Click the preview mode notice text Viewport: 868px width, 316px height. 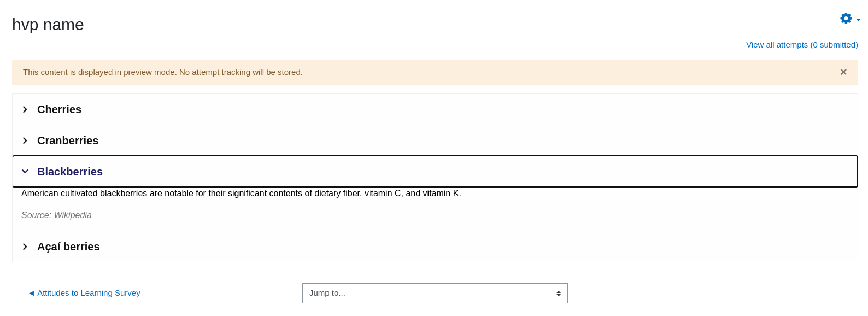click(x=163, y=72)
